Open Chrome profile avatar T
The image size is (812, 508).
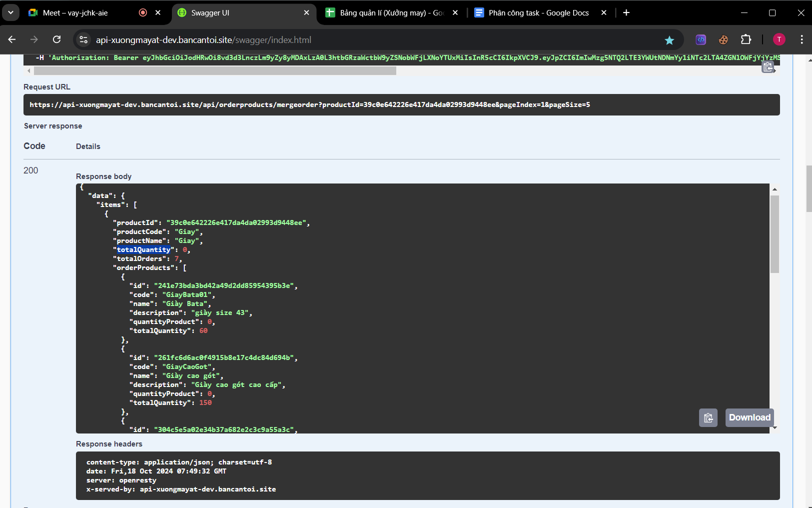point(779,39)
